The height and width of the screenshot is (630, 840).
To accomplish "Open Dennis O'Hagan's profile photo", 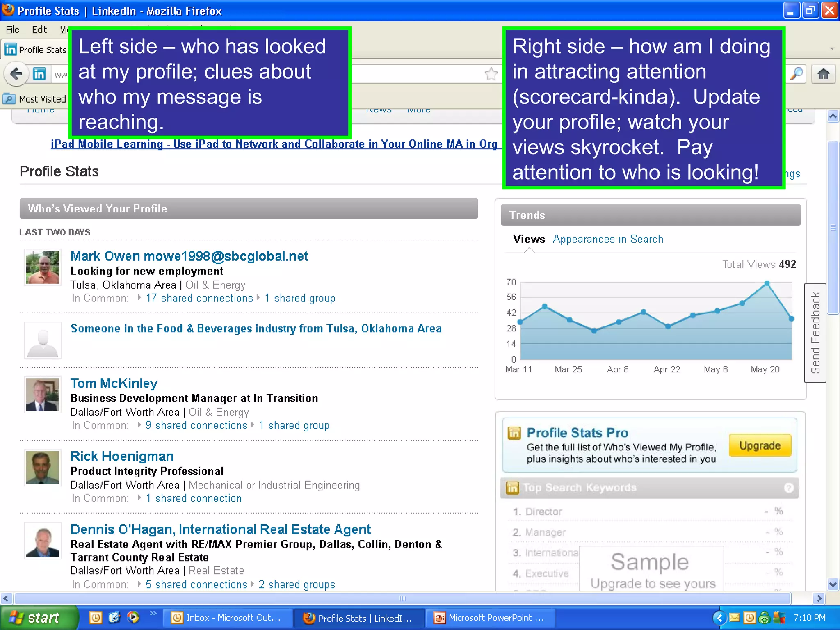I will coord(43,541).
